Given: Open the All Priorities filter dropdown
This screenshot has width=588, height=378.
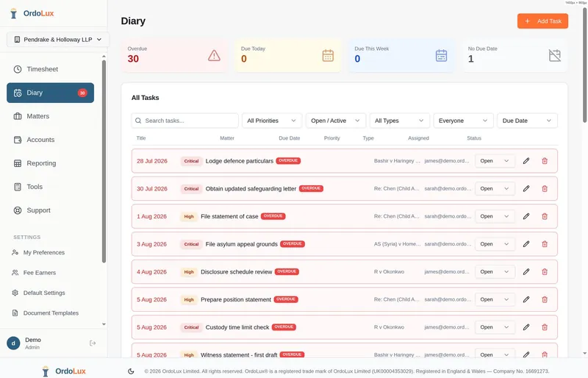Looking at the screenshot, I should [272, 121].
